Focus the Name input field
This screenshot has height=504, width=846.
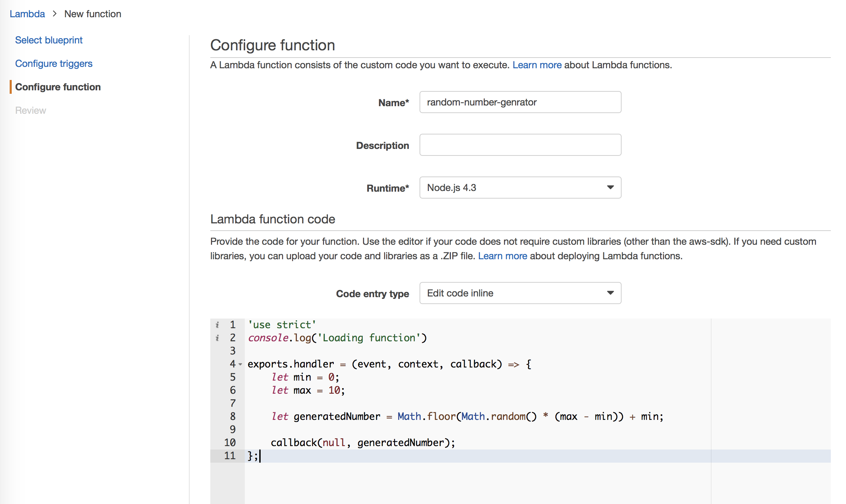[x=520, y=102]
